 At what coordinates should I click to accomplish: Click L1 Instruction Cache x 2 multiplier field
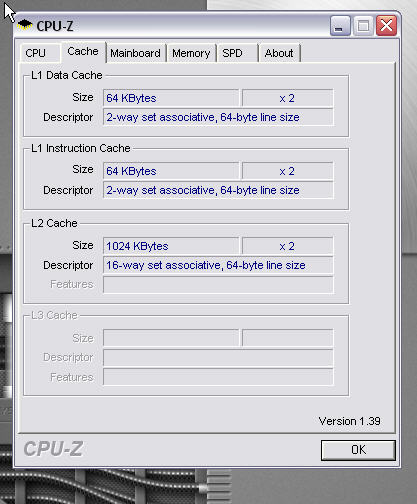click(x=287, y=171)
